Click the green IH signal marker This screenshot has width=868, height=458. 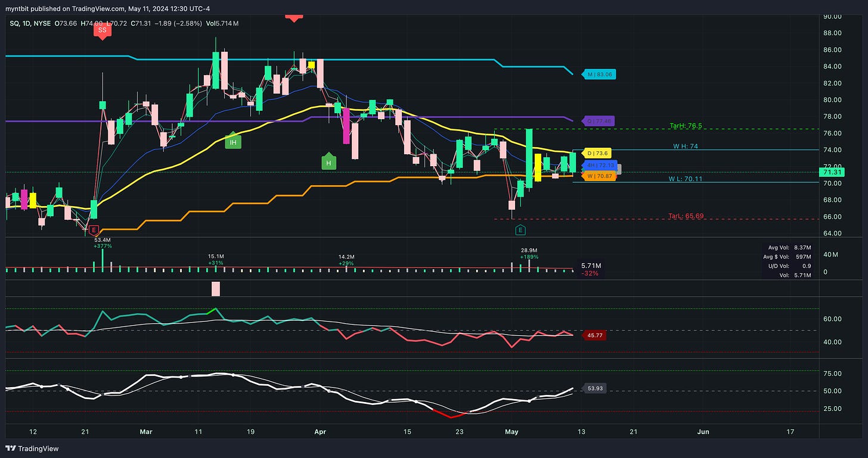(232, 141)
